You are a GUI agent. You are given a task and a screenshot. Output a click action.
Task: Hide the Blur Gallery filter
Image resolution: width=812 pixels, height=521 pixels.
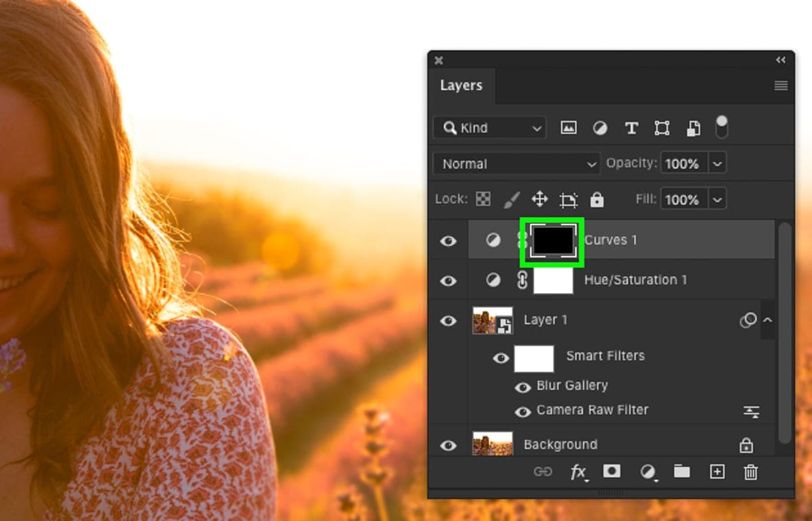pyautogui.click(x=523, y=387)
